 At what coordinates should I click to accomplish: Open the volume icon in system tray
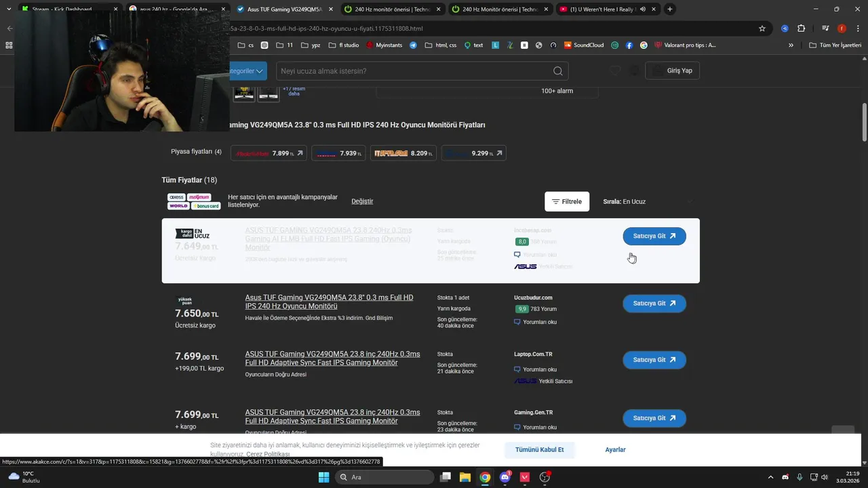click(x=825, y=477)
